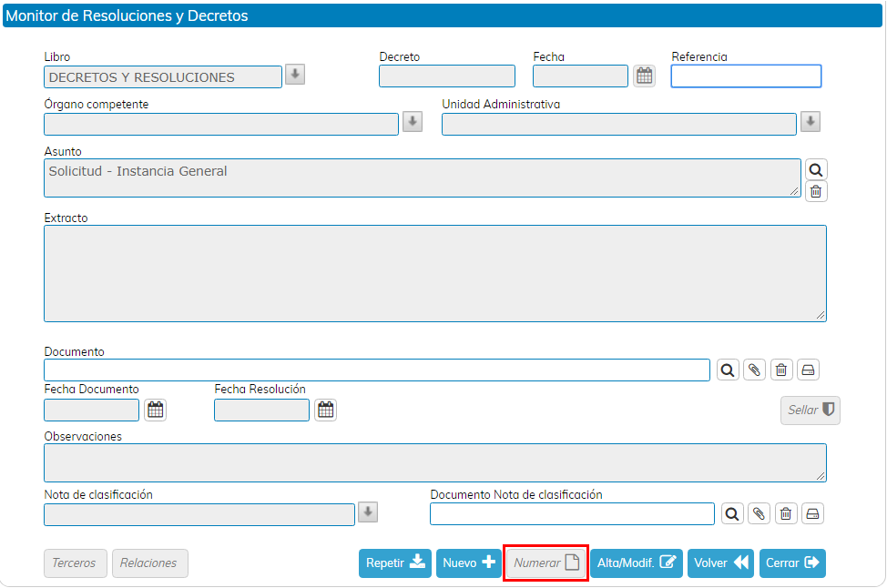Delete Asunto with the trash icon

click(x=816, y=192)
